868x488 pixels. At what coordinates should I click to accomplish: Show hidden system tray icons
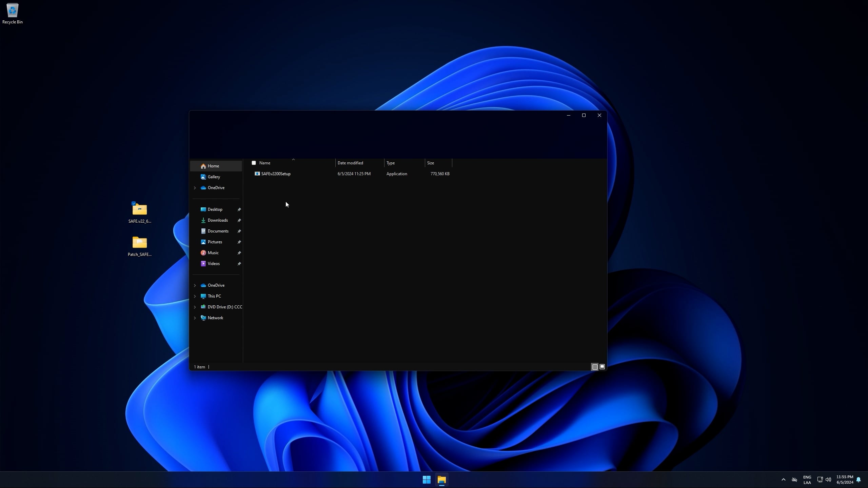(x=783, y=480)
